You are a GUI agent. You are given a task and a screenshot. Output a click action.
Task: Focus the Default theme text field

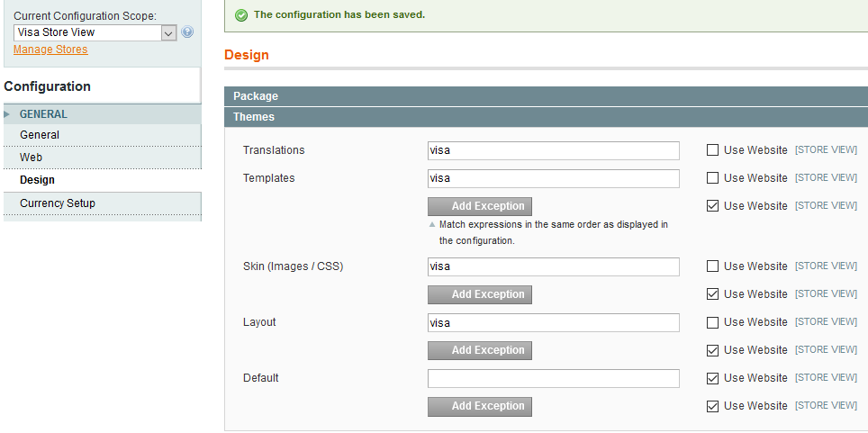tap(553, 378)
